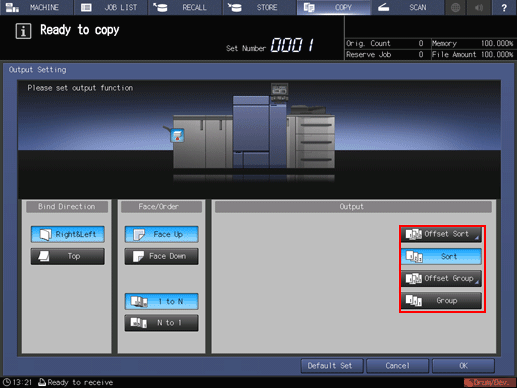Click the Output section header
Image resolution: width=517 pixels, height=388 pixels.
click(x=353, y=207)
